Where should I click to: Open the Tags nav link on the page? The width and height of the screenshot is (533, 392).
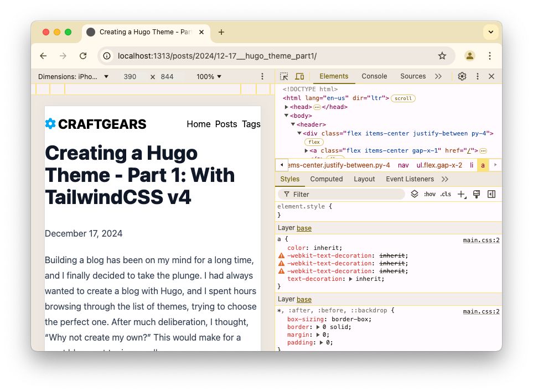tap(251, 124)
